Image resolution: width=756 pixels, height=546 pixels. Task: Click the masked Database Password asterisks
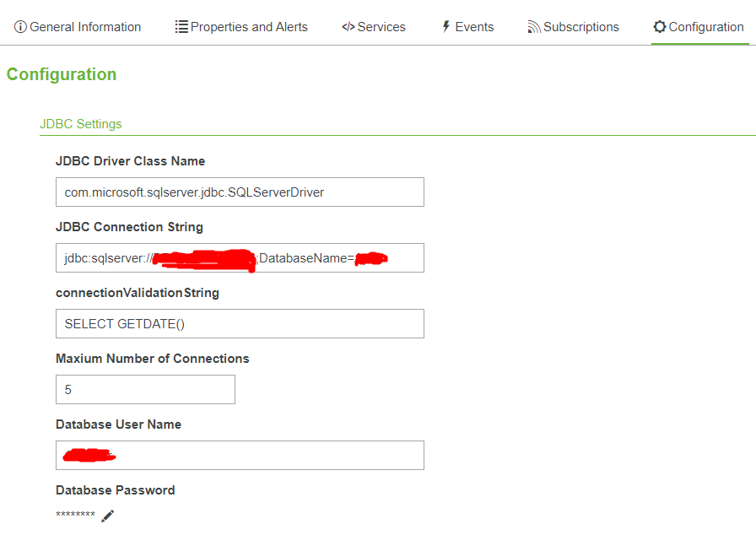coord(75,516)
